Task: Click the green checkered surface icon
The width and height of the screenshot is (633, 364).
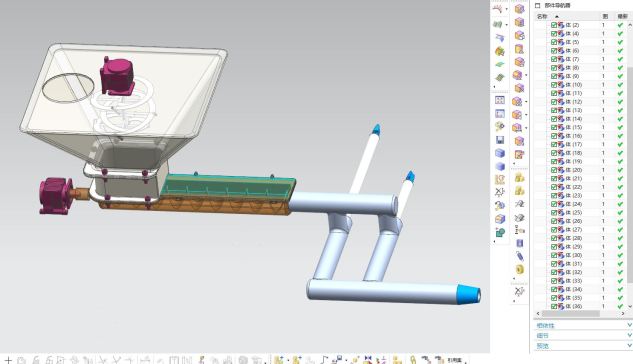Action: point(500,77)
